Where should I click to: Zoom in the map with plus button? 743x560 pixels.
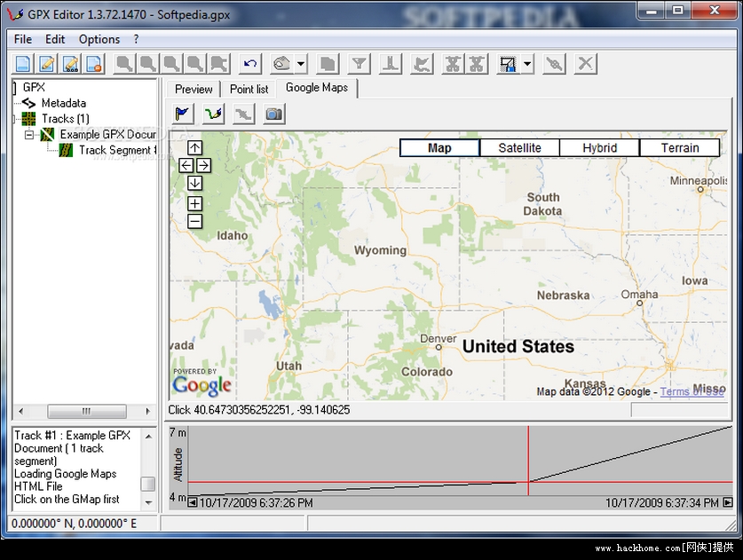(194, 204)
